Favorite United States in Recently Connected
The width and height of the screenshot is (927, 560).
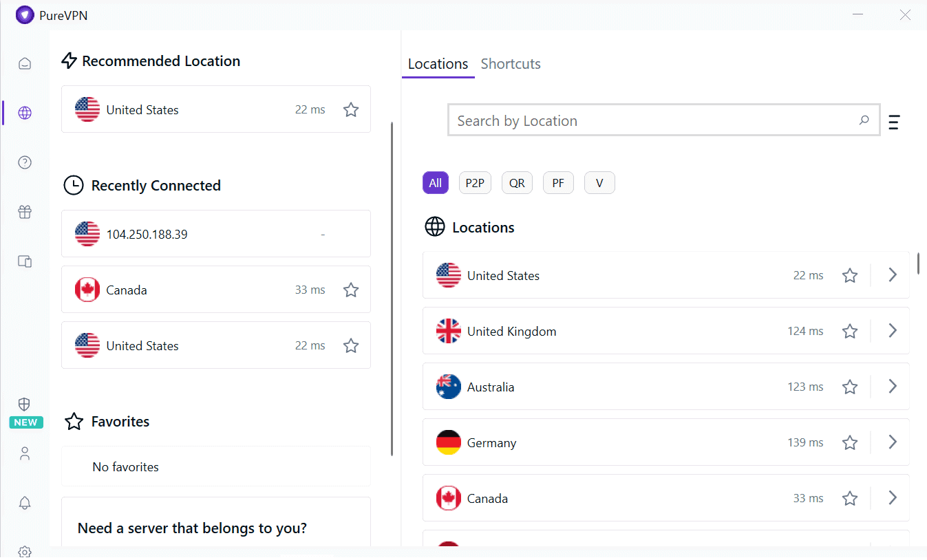[351, 345]
